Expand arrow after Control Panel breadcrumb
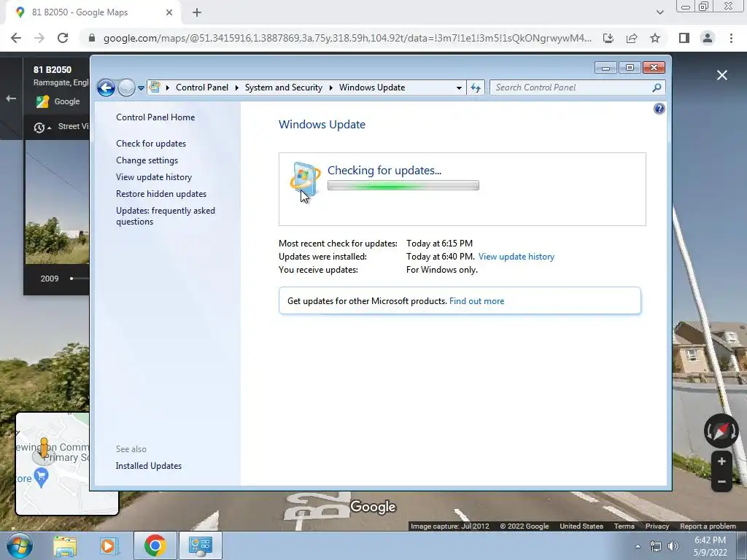Image resolution: width=747 pixels, height=560 pixels. (x=237, y=87)
